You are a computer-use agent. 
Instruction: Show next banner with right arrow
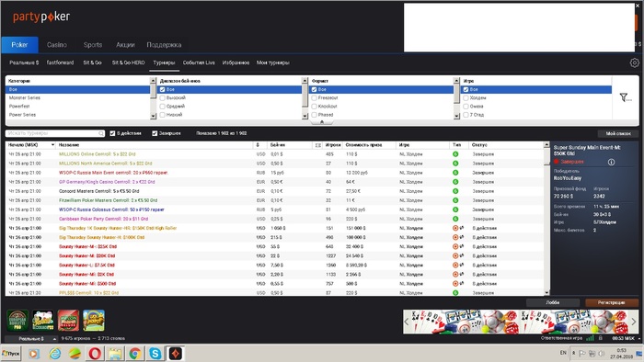[633, 322]
